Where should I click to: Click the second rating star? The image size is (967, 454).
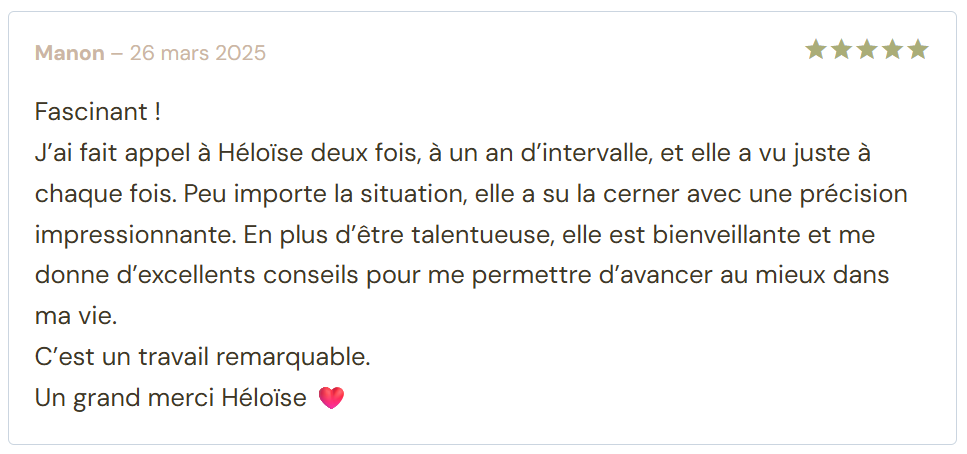[x=842, y=50]
